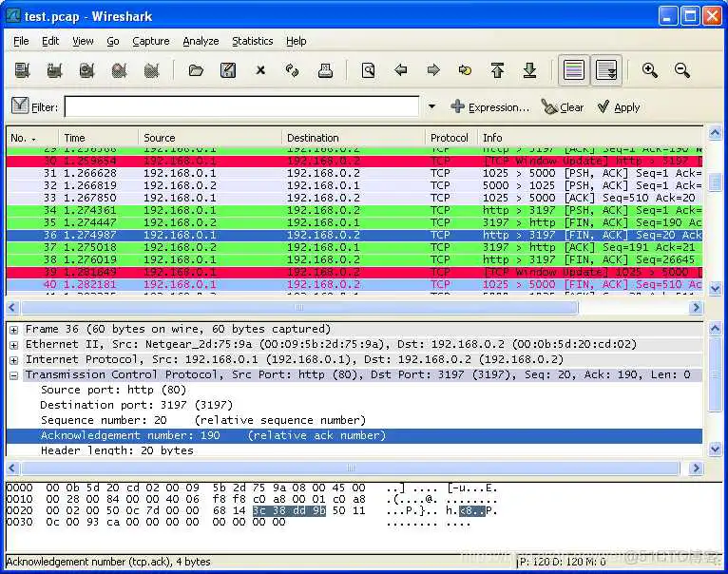Go to packet number icon
This screenshot has width=728, height=574.
click(465, 70)
